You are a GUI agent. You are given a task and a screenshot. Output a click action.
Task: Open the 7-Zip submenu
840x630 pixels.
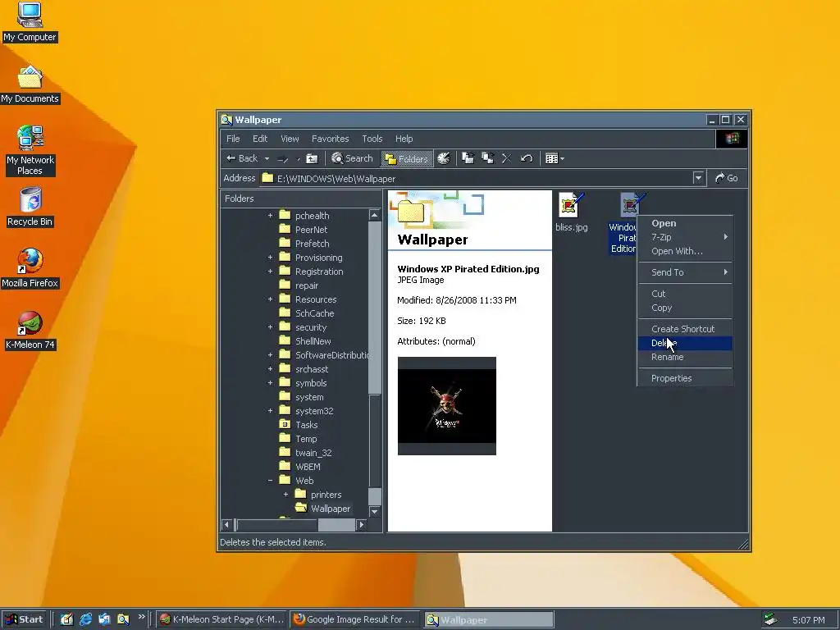coord(685,237)
